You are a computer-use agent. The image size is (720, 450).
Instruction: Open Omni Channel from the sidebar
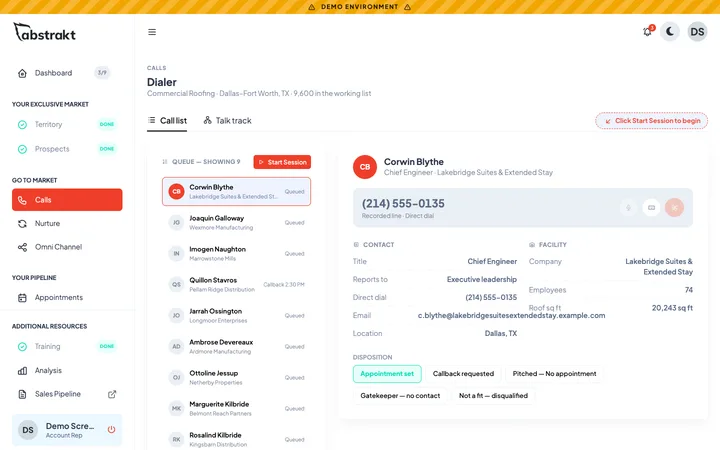pos(67,247)
